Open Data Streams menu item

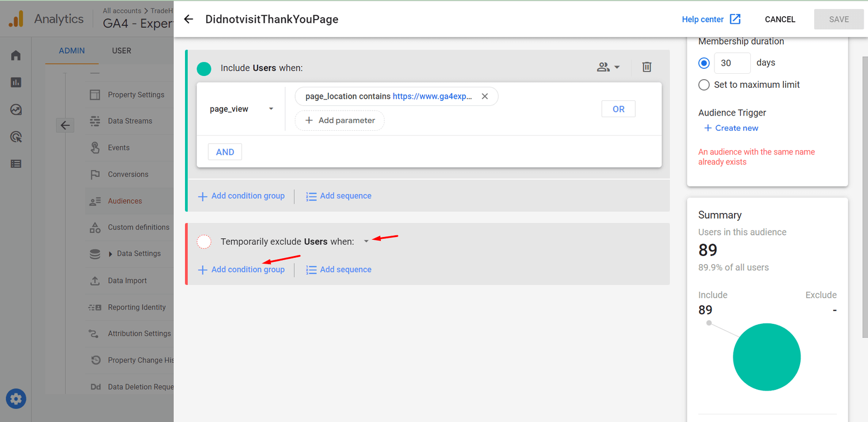pyautogui.click(x=130, y=121)
